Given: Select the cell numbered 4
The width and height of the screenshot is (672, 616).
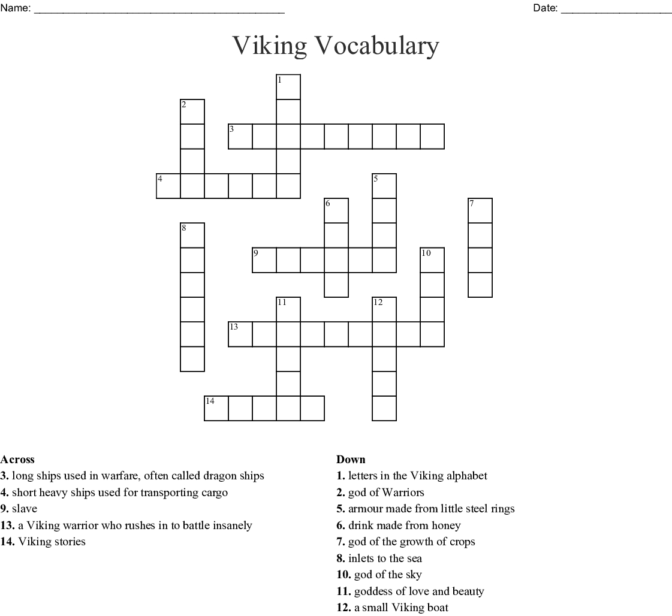Looking at the screenshot, I should 168,186.
